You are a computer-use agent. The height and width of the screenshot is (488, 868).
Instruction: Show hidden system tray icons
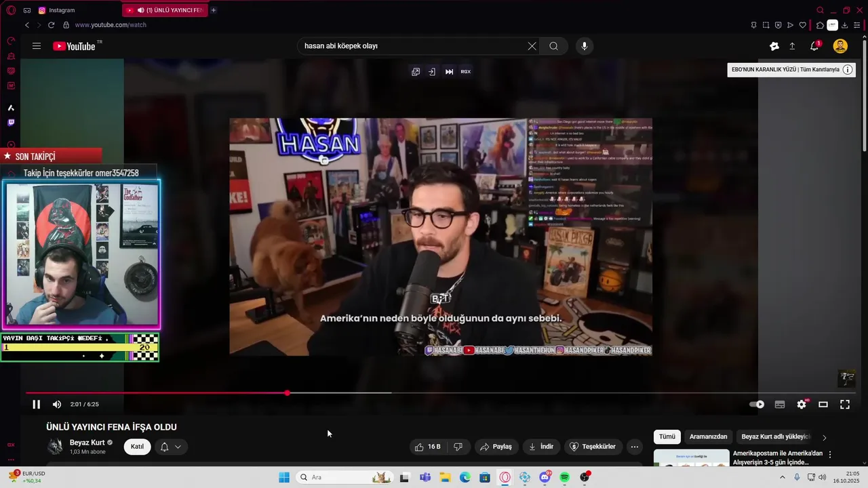(x=783, y=478)
